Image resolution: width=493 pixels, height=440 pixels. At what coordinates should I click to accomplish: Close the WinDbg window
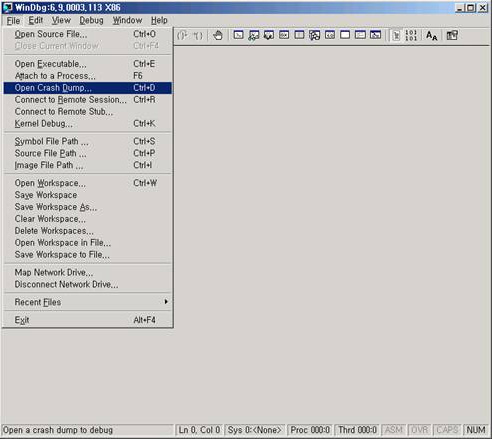coord(483,8)
